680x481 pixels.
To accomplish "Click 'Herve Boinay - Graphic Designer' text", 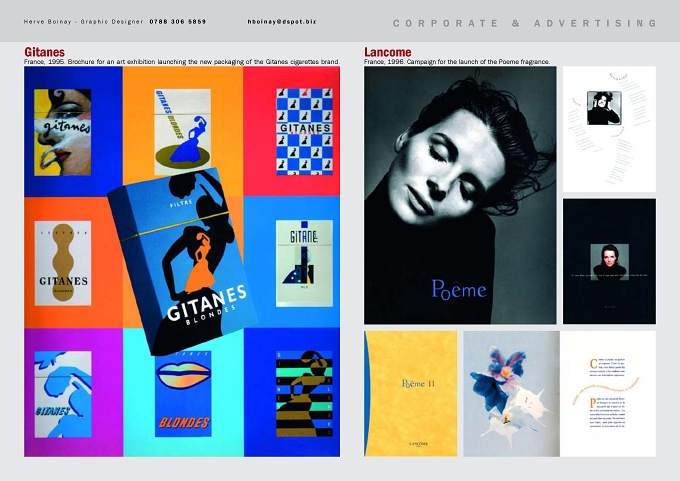I will (83, 22).
